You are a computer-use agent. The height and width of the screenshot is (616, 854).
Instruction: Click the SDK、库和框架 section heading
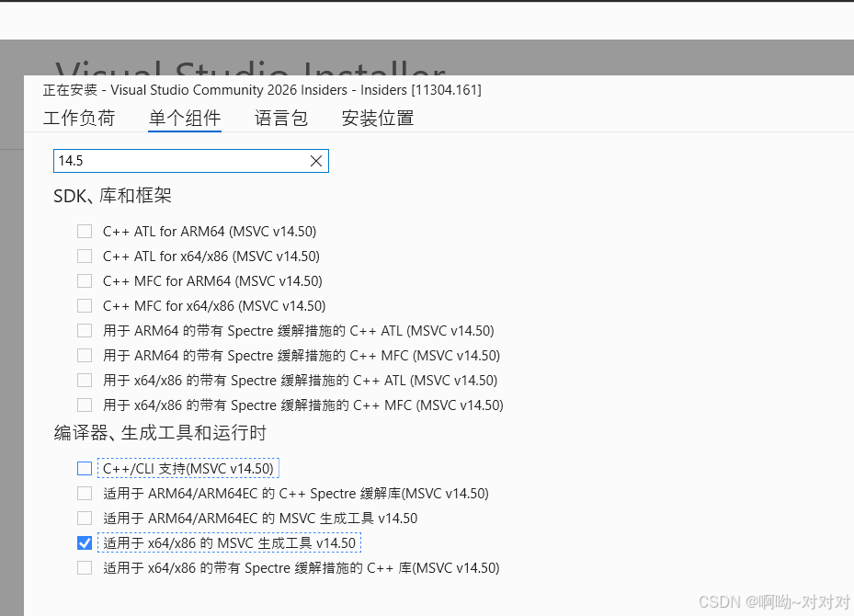coord(113,196)
